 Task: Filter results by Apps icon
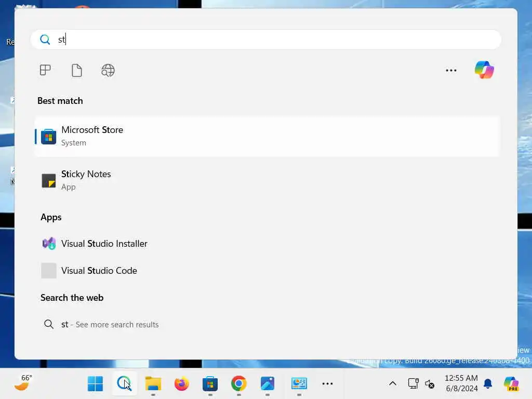pos(45,70)
